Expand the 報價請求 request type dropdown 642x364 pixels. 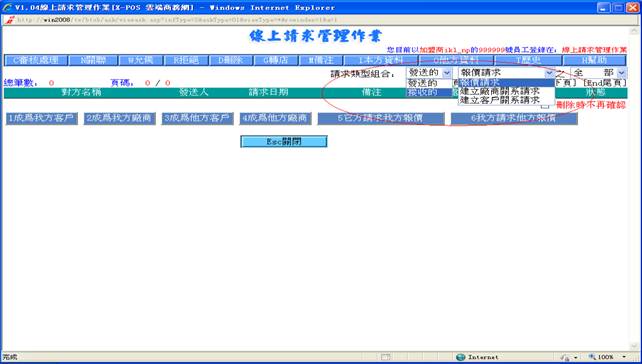(x=506, y=73)
